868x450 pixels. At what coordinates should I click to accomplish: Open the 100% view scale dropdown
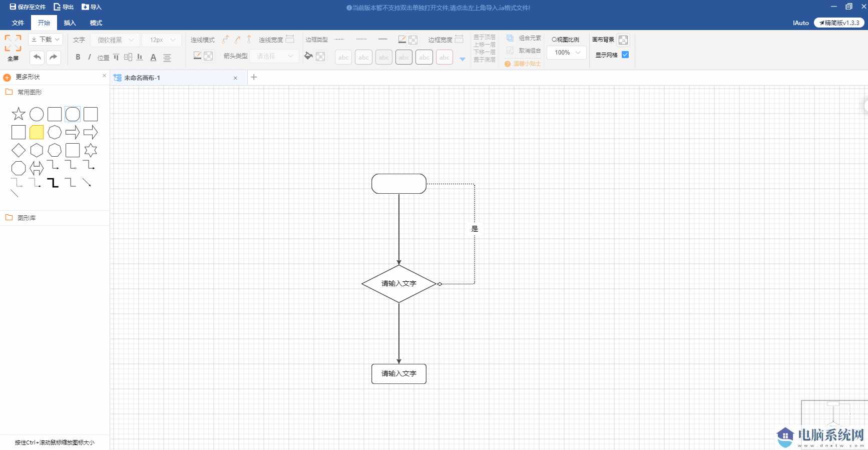567,53
